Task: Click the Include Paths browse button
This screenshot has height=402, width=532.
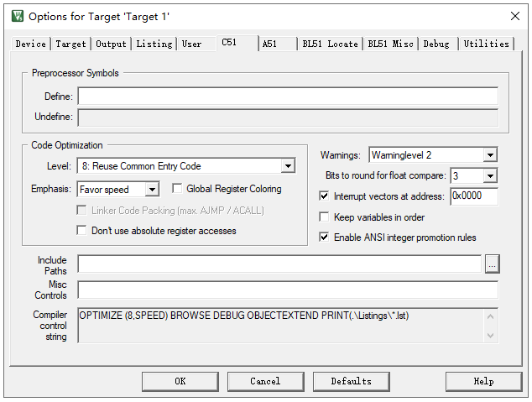Action: 492,264
